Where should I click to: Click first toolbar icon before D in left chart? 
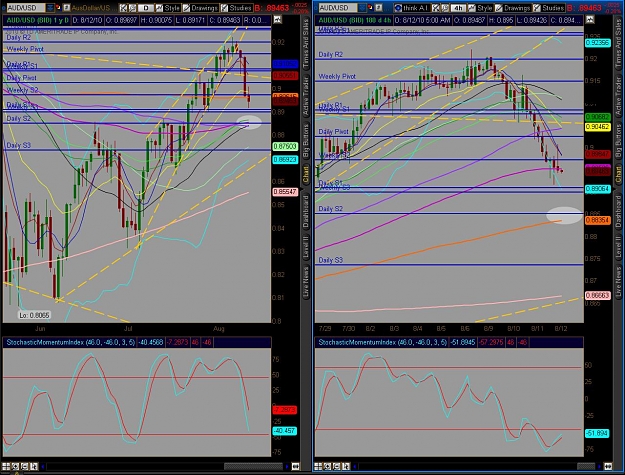coord(123,8)
